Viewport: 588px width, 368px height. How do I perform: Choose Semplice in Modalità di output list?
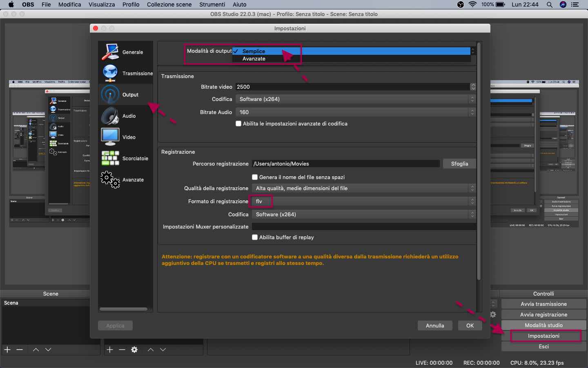pos(351,51)
